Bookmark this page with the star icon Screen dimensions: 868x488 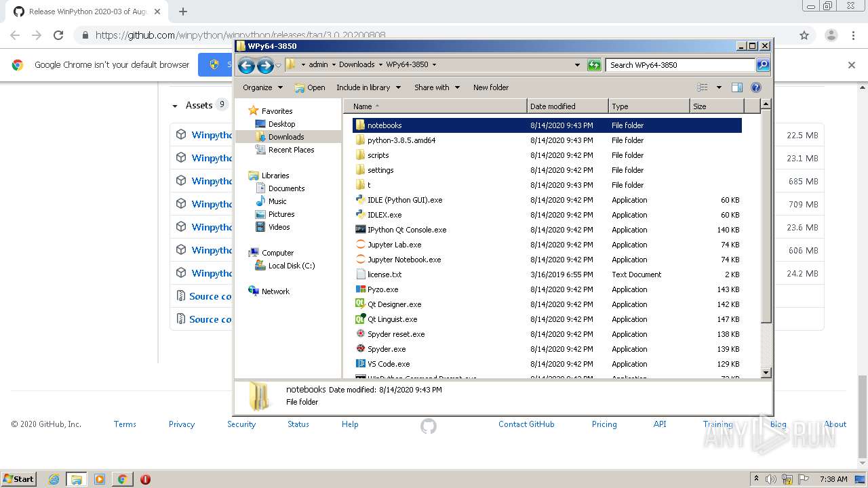coord(804,35)
